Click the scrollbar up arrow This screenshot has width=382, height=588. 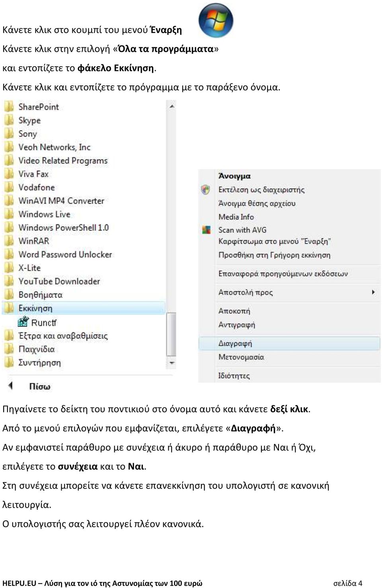click(x=172, y=106)
